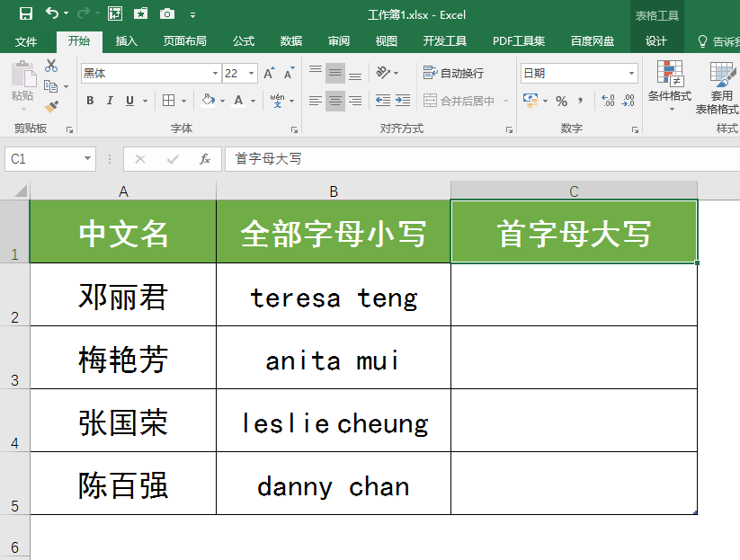Open the font name dropdown showing 黑体
Image resolution: width=740 pixels, height=560 pixels.
point(215,73)
